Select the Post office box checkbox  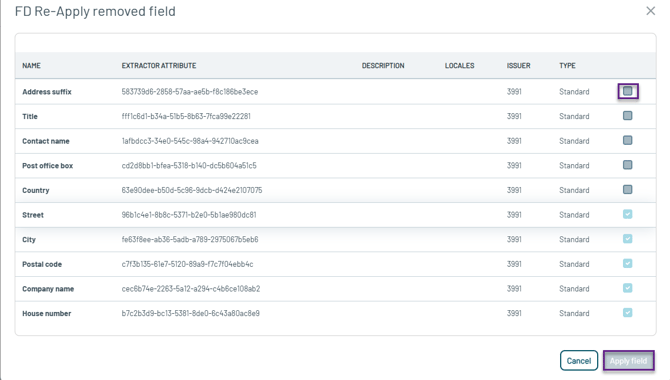coord(627,165)
